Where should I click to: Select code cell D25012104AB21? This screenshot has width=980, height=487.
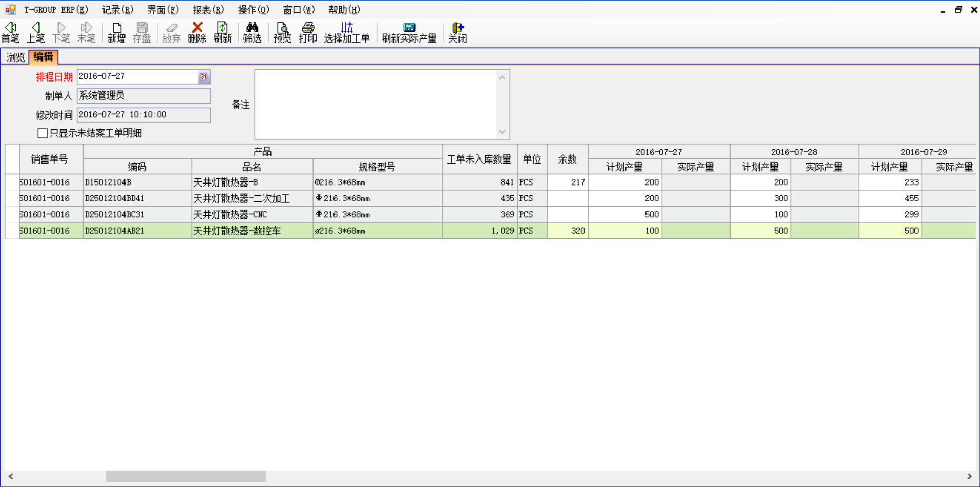pos(137,231)
